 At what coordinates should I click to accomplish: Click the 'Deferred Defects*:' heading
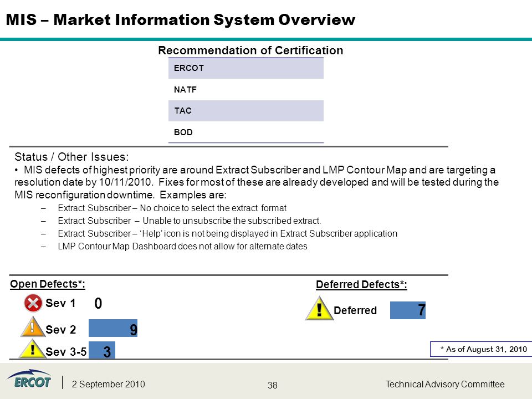(x=361, y=284)
